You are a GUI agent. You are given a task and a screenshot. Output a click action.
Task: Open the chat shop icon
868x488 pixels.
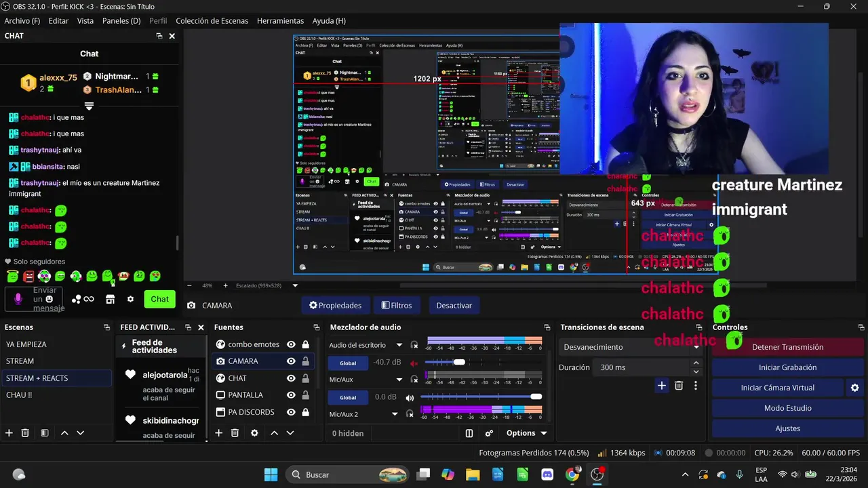[x=110, y=299]
